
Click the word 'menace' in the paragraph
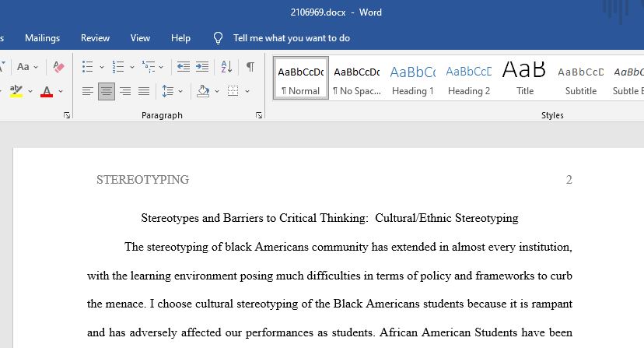coord(125,304)
